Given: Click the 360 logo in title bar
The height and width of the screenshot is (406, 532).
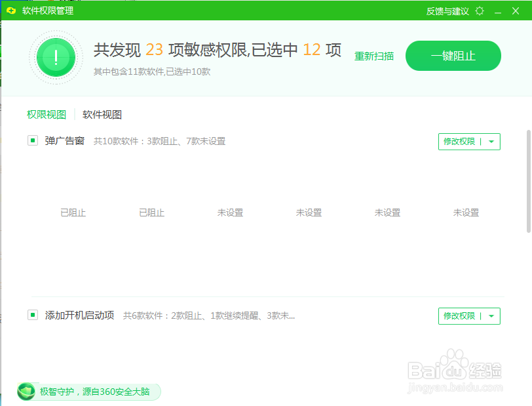Looking at the screenshot, I should pos(11,10).
